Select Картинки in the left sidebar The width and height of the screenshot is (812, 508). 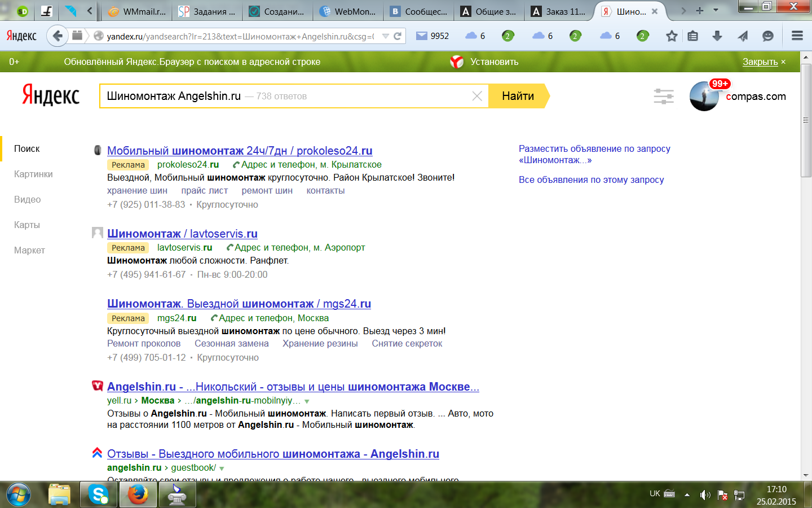tap(33, 174)
